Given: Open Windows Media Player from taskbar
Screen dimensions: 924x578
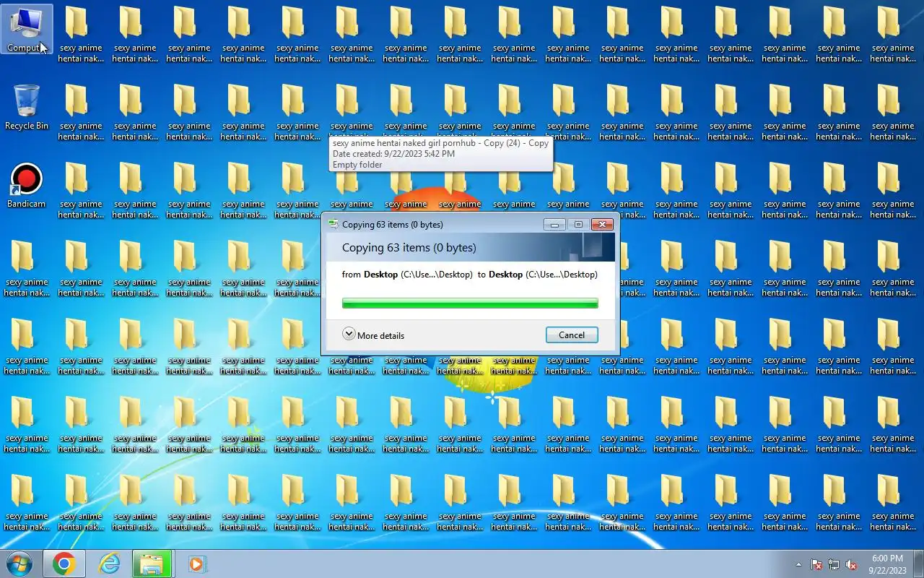Looking at the screenshot, I should (x=196, y=564).
